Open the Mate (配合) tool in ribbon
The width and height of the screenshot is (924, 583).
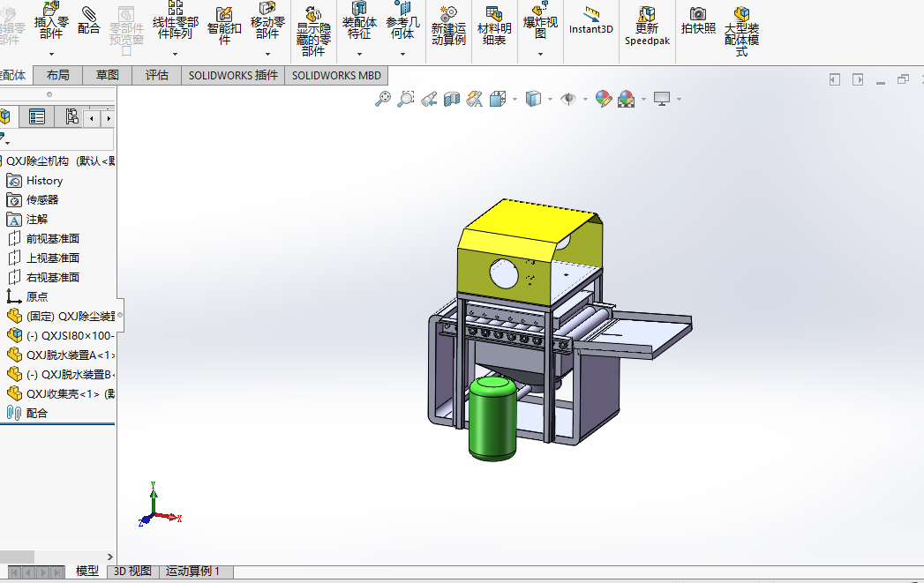(88, 21)
